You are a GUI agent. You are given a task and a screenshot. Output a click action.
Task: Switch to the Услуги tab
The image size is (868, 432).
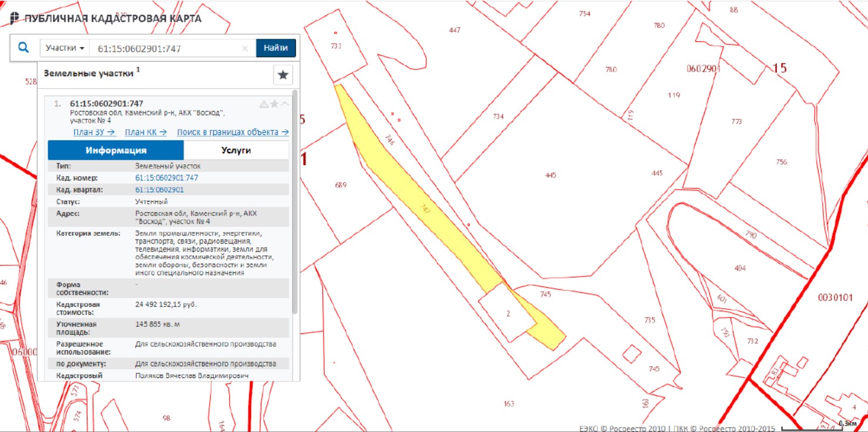(236, 150)
